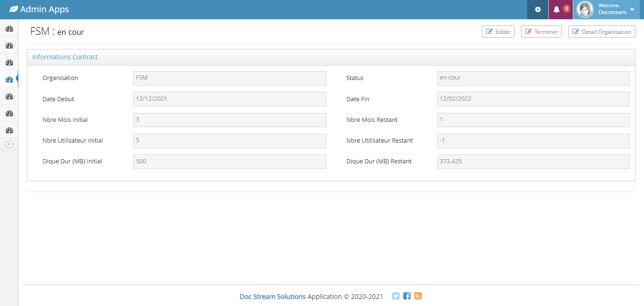
Task: Click the leaf logo beside Admin Apps
Action: pyautogui.click(x=14, y=9)
